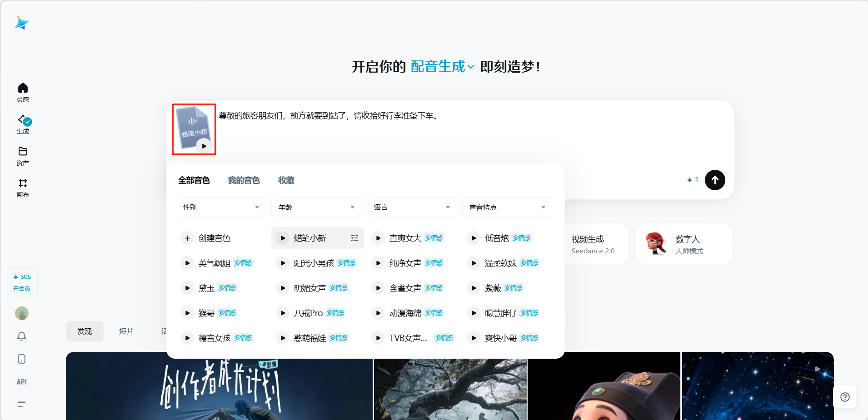The image size is (868, 420).
Task: Open the 配音生成 mode dropdown
Action: coord(442,67)
